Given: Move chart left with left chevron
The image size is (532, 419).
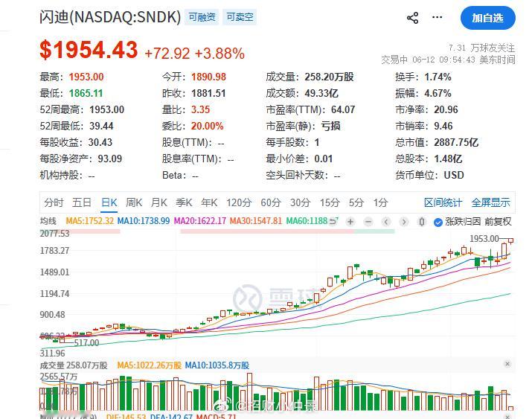Looking at the screenshot, I should [385, 222].
